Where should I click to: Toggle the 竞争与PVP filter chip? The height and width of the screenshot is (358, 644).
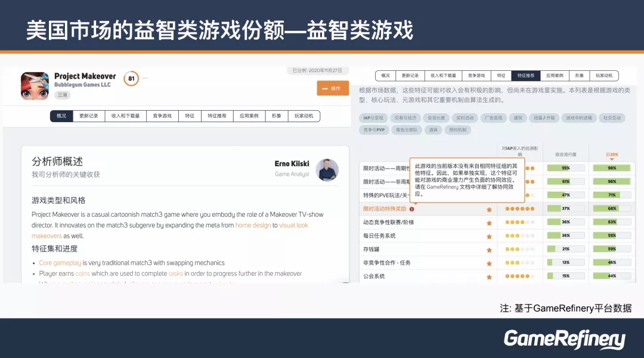374,130
